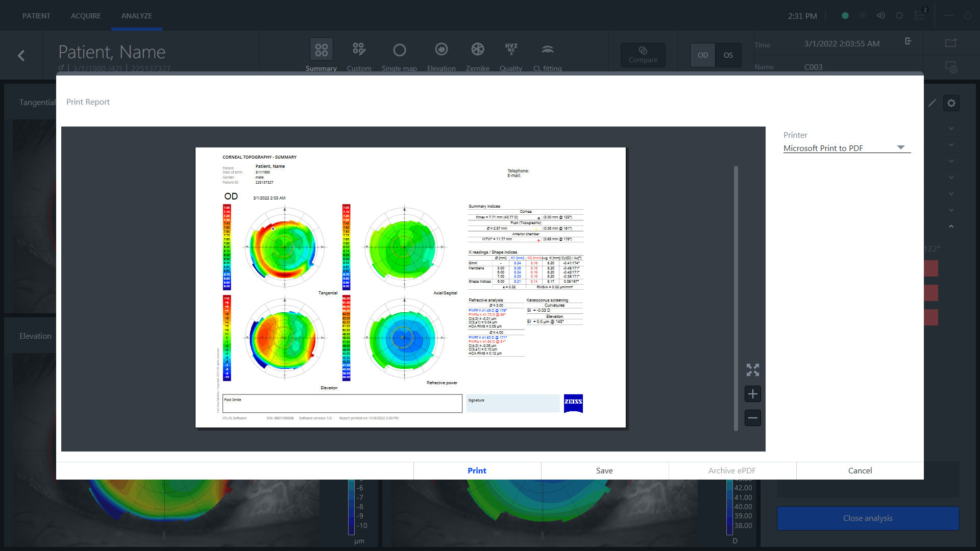Click the Archive ePDF option
Screen dimensions: 980x551
pos(732,470)
